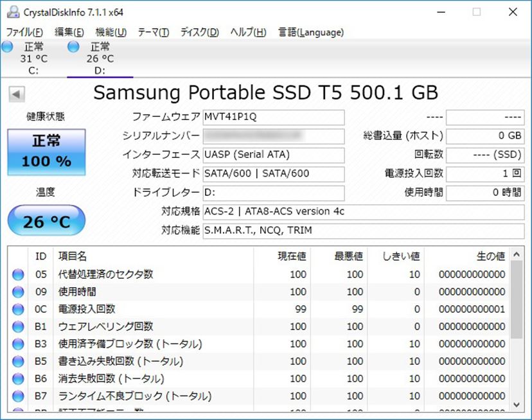
Task: Click the 対応規格 field ACS-2 | ATA8-ACS version 4c
Action: (364, 212)
